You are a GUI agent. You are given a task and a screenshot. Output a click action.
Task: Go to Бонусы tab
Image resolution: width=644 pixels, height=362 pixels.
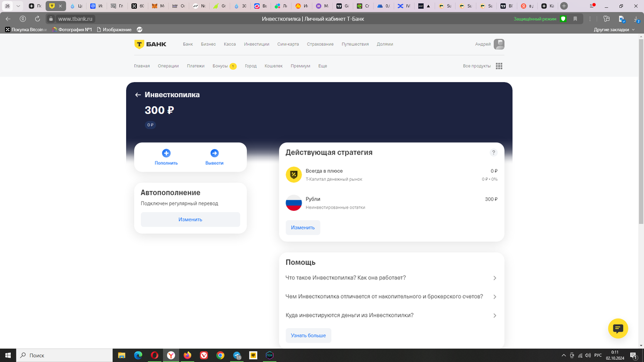(x=224, y=66)
